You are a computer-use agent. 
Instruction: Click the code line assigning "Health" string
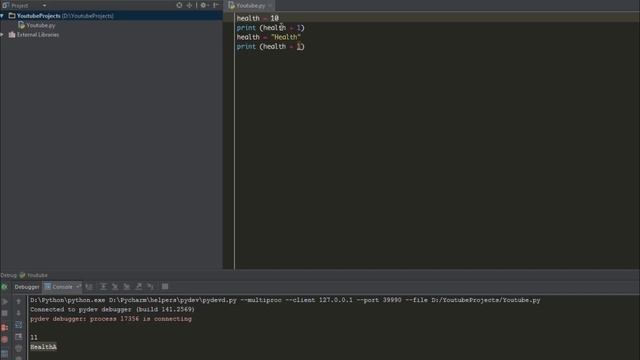tap(269, 37)
